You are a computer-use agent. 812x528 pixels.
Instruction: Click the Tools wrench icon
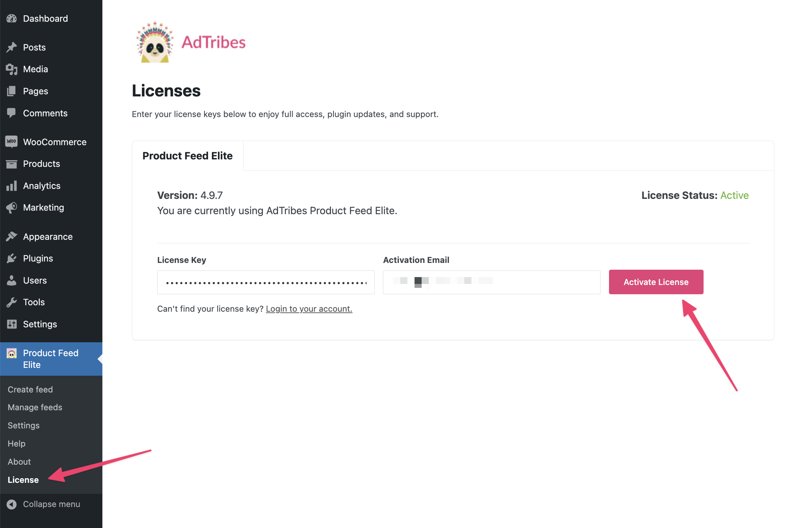point(12,302)
